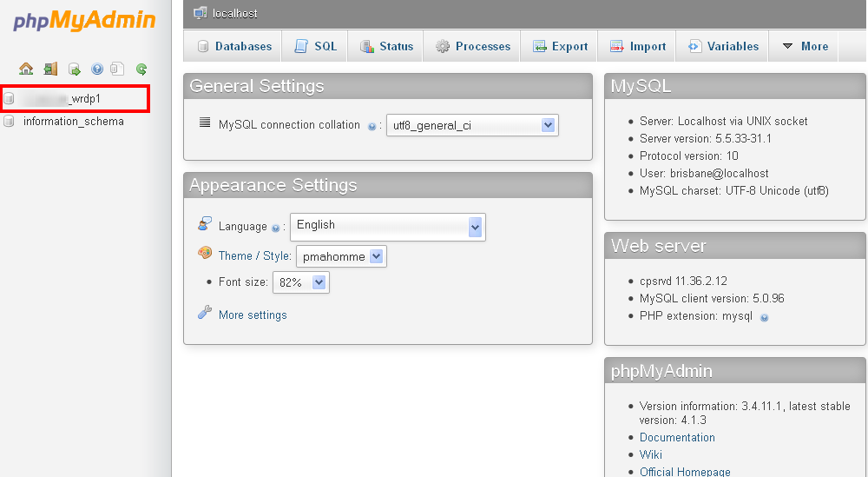Click the Appearance Settings panel header

[x=387, y=185]
